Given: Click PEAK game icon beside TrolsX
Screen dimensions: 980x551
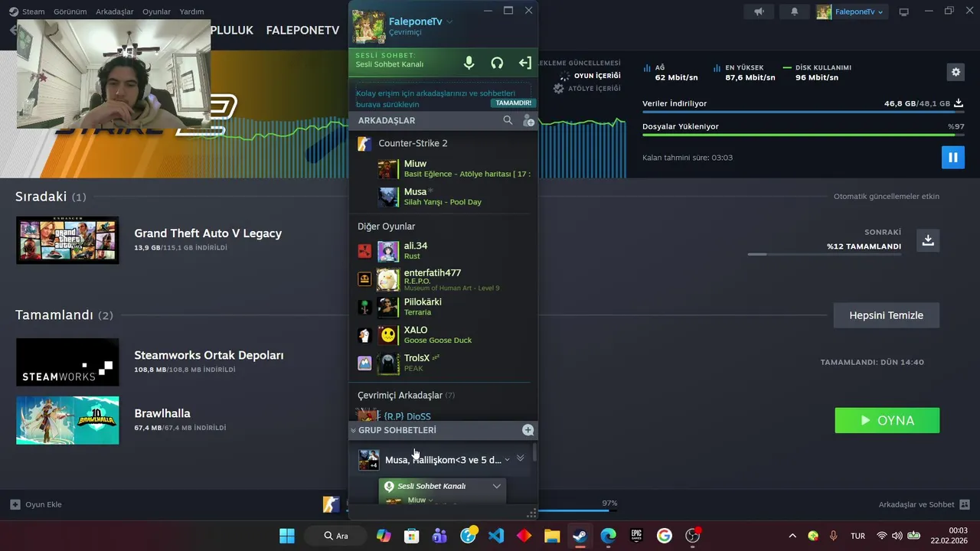Looking at the screenshot, I should click(364, 363).
